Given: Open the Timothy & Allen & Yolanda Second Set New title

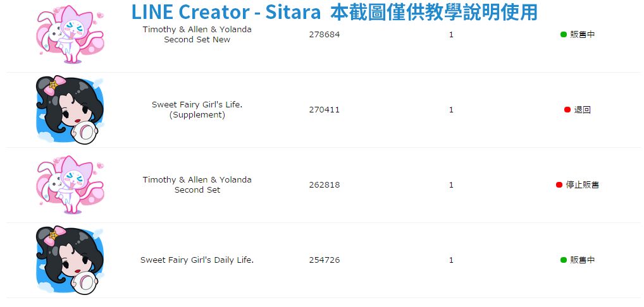Looking at the screenshot, I should 197,35.
